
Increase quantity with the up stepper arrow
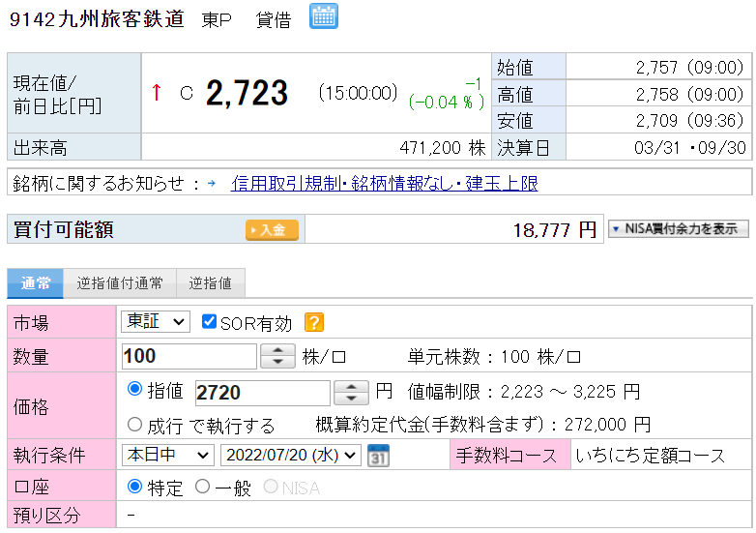278,350
